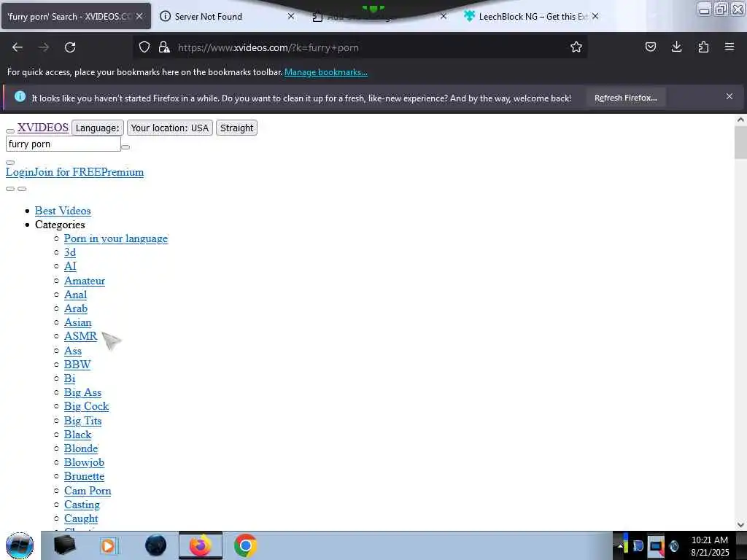
Task: Open the Best Videos link
Action: click(x=63, y=211)
